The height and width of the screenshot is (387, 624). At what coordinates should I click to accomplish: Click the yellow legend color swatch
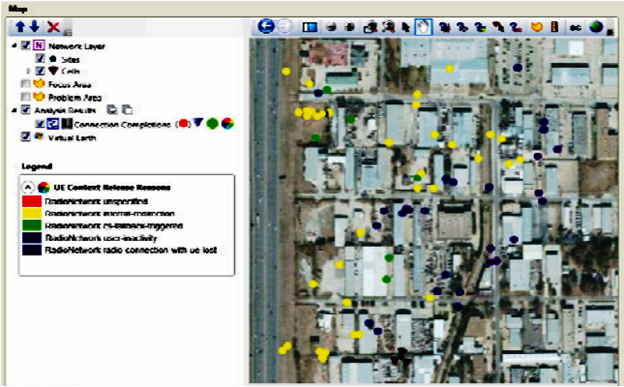tap(32, 213)
